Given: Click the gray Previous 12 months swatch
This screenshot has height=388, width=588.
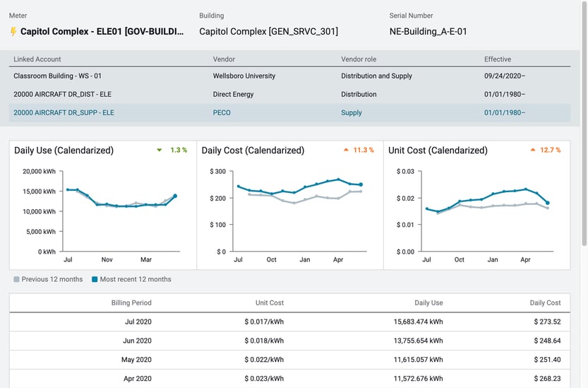Looking at the screenshot, I should 17,279.
